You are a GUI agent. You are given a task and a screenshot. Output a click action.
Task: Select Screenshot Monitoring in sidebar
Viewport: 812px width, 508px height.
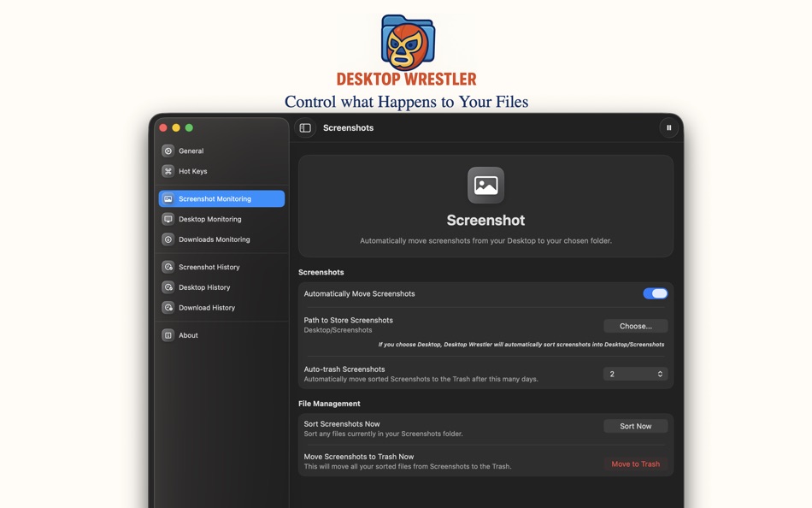[221, 198]
